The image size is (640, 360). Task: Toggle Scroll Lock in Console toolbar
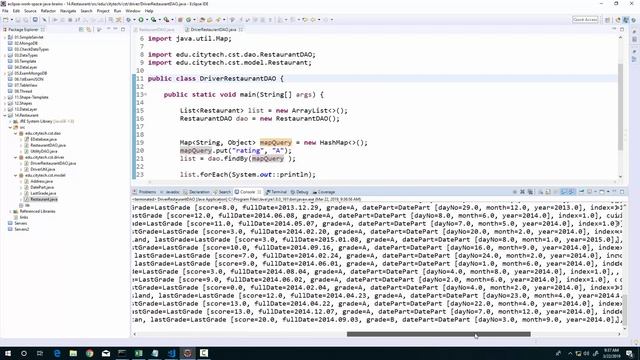point(548,192)
